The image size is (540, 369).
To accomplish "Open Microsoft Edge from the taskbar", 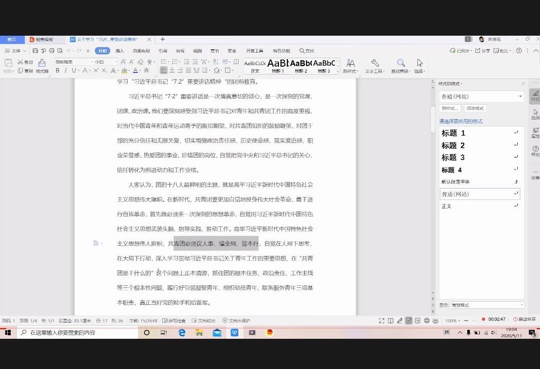I will (182, 332).
